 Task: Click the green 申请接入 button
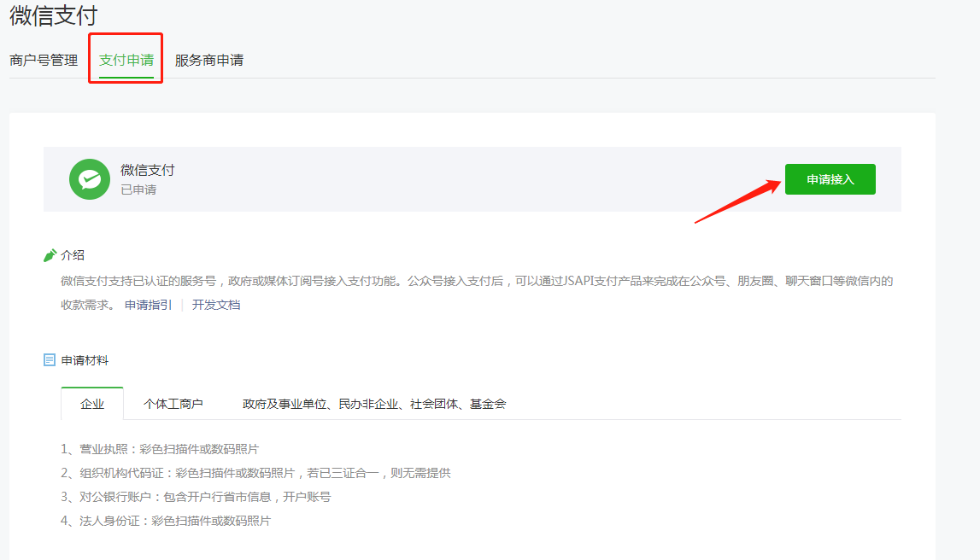(830, 179)
